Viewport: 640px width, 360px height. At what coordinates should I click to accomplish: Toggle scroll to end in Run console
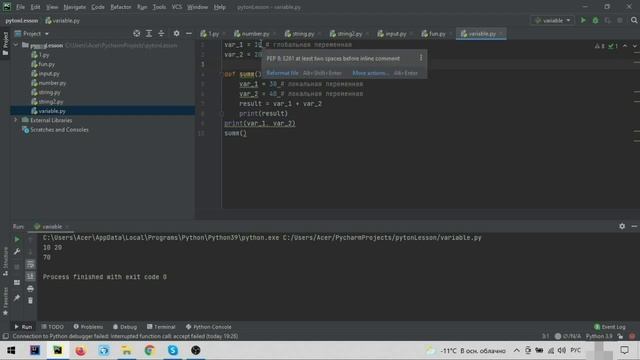point(30,276)
